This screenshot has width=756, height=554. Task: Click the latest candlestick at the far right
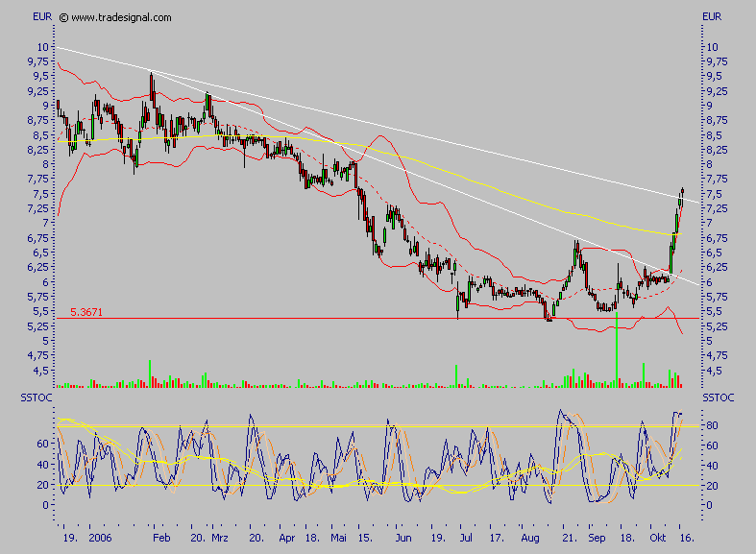pos(682,196)
